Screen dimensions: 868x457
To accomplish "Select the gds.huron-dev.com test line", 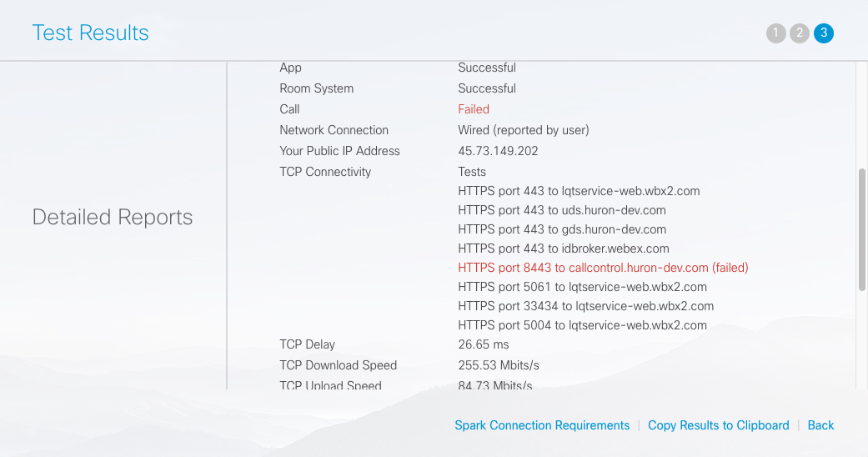I will [562, 229].
